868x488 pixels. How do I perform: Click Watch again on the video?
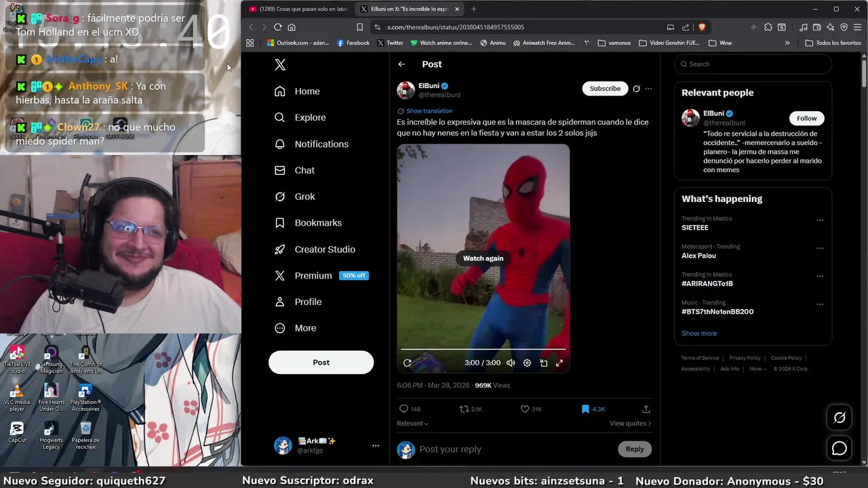(x=484, y=258)
